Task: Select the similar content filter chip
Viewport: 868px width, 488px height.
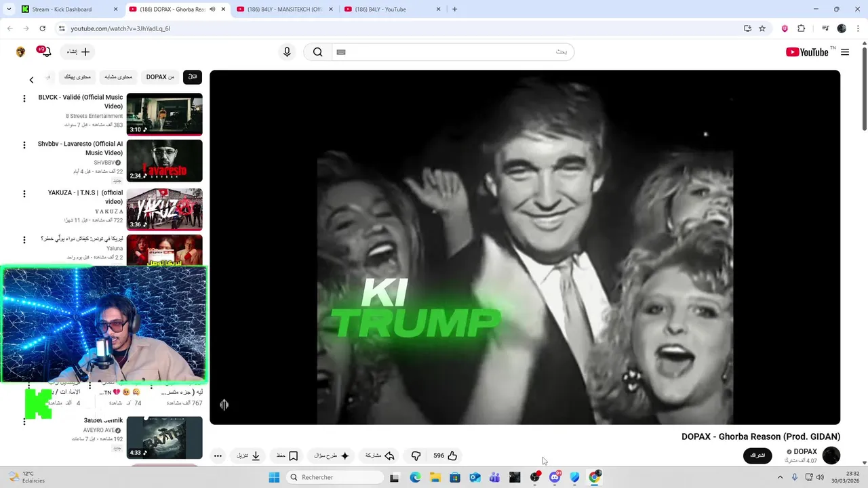Action: pyautogui.click(x=119, y=77)
